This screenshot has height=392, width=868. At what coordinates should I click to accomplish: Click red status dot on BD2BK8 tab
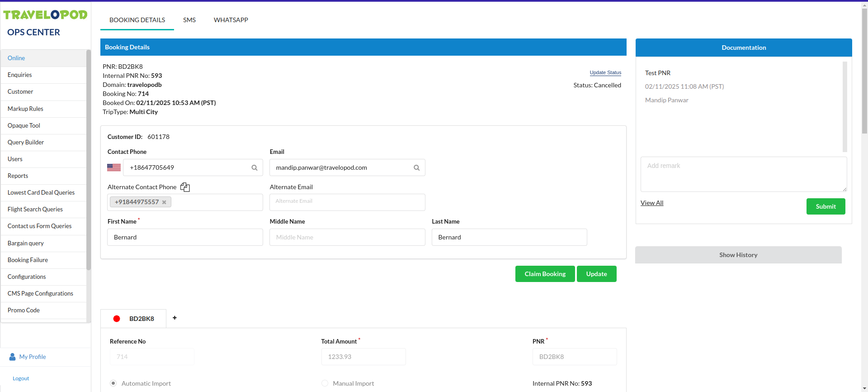(x=117, y=319)
